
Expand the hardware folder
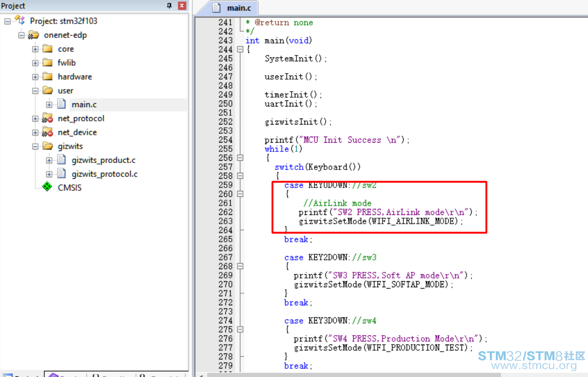[35, 77]
